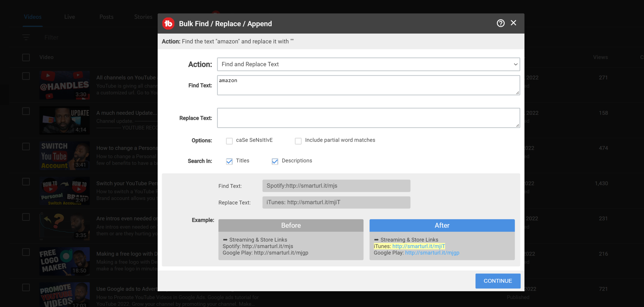
Task: Open the Promote YouTube Videos thumbnail
Action: (65, 295)
